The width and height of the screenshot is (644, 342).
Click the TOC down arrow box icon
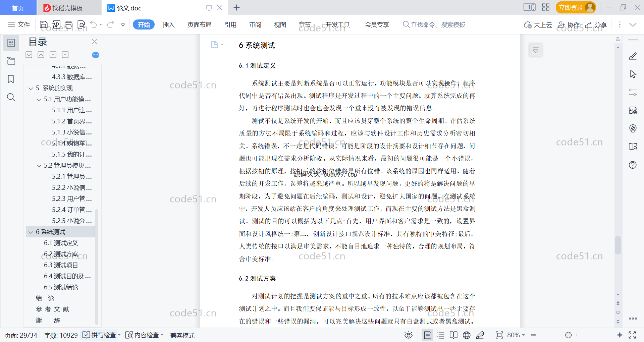click(x=29, y=55)
